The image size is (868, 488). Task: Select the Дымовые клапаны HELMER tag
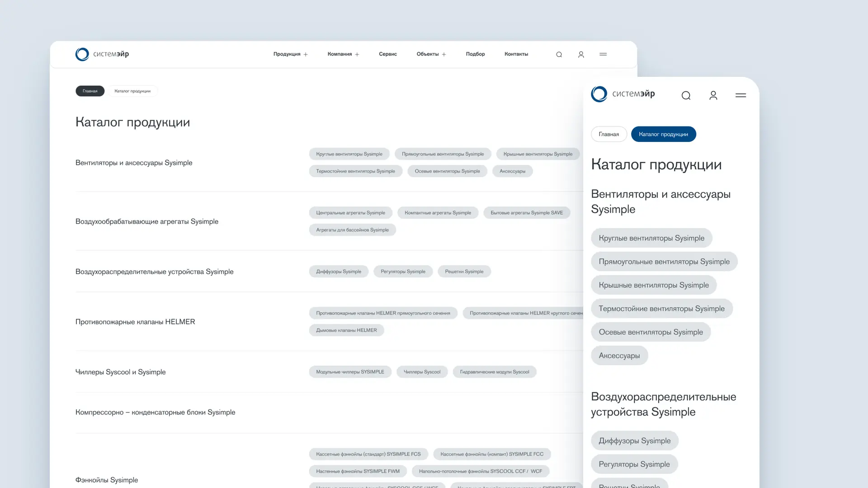pos(346,330)
